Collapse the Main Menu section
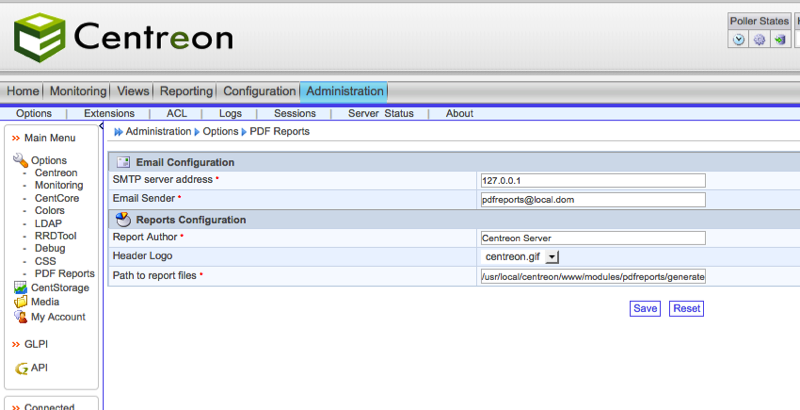Screen dimensions: 800x410 [16, 138]
